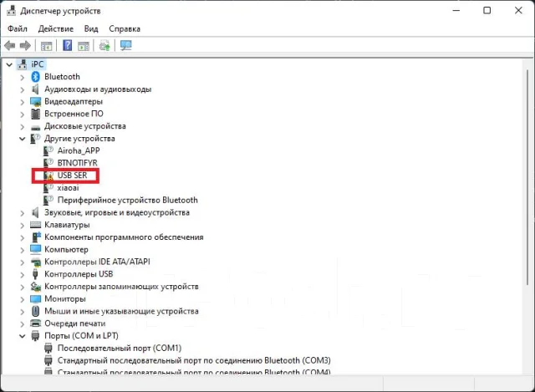Collapse the iPC root node
Viewport: 535px width, 392px height.
tap(9, 64)
